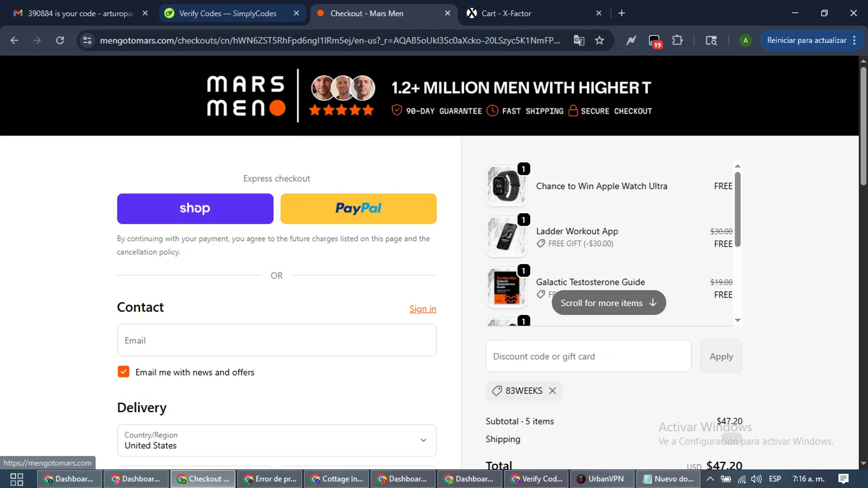Viewport: 868px width, 488px height.
Task: Click the page vertical scrollbar thumb
Action: pos(863,126)
